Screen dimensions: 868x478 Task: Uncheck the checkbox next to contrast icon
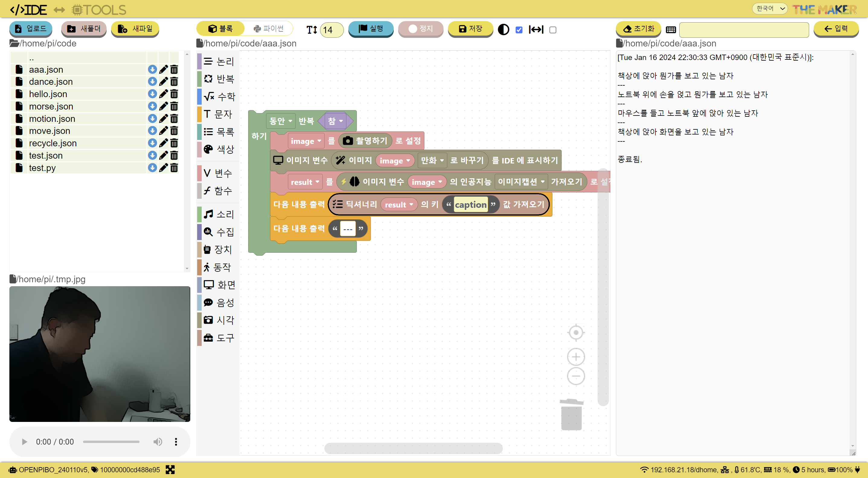pyautogui.click(x=519, y=30)
